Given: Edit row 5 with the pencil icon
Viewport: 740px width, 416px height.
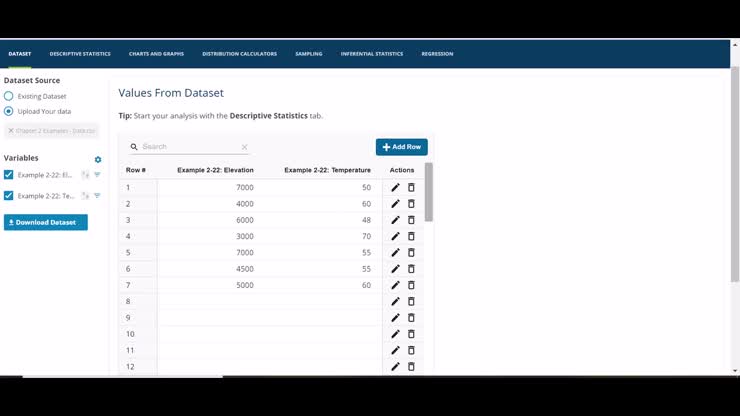Looking at the screenshot, I should coord(395,253).
